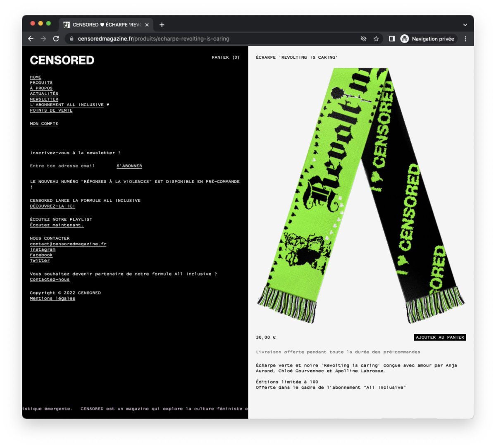Click the green scarf product image
The height and width of the screenshot is (448, 496).
[x=361, y=195]
